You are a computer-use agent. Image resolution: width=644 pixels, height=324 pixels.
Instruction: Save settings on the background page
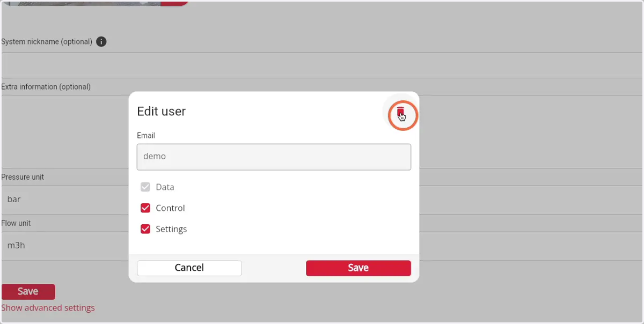click(28, 291)
